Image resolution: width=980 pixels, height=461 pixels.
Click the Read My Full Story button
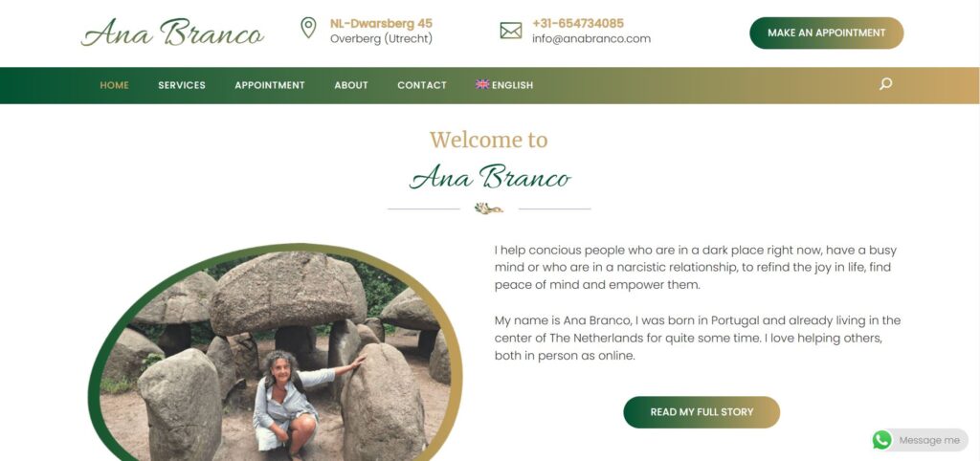[x=702, y=412]
